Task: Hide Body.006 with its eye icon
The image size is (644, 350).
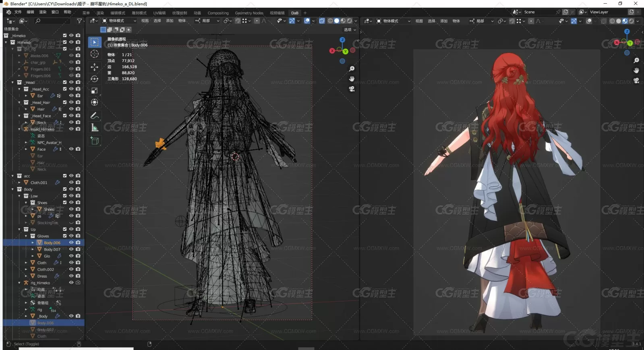Action: pos(71,243)
